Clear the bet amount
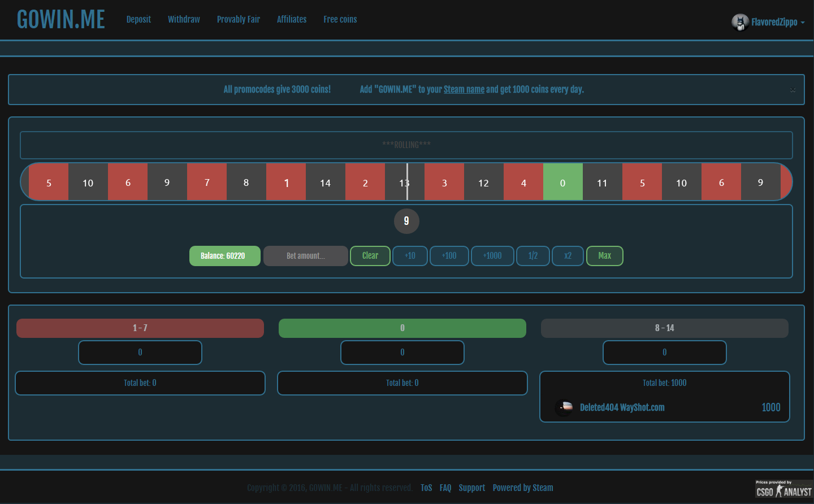Screen dimensions: 814x504 (x=370, y=256)
